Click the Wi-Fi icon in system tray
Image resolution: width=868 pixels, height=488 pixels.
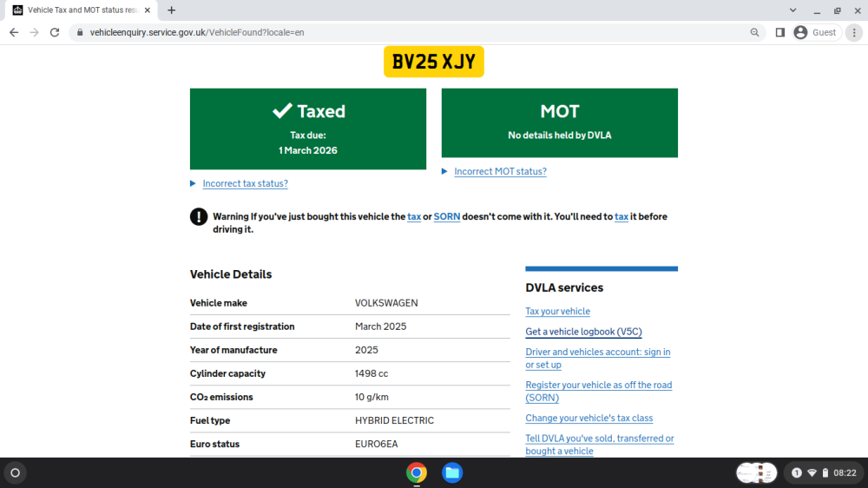click(812, 473)
